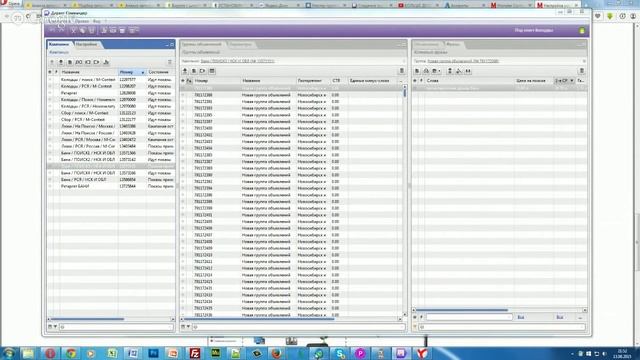Open Chrome from the taskbar
Viewport: 640px width, 360px height.
(71, 353)
